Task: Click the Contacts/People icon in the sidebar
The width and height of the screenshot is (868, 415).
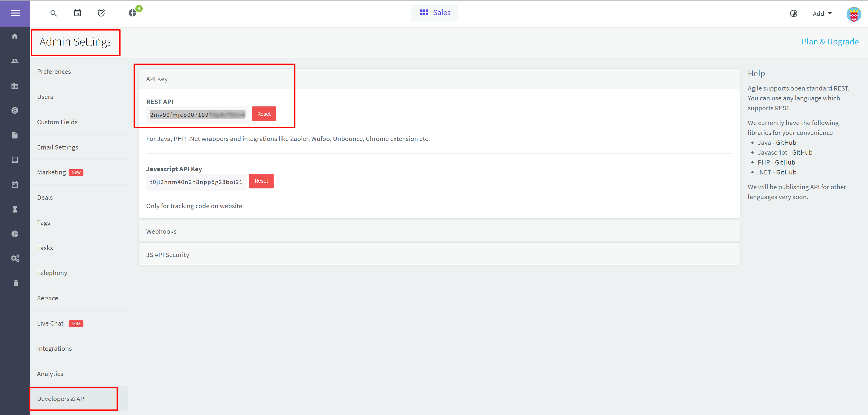Action: click(15, 61)
